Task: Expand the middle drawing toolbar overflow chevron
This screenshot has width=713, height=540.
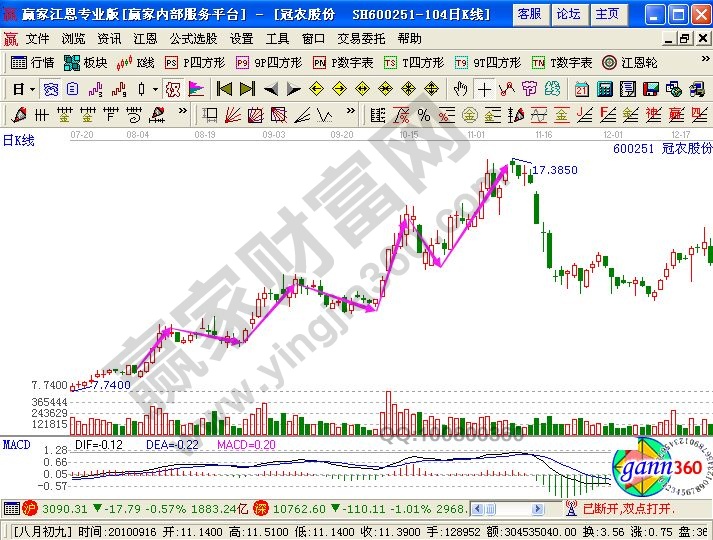Action: [351, 110]
